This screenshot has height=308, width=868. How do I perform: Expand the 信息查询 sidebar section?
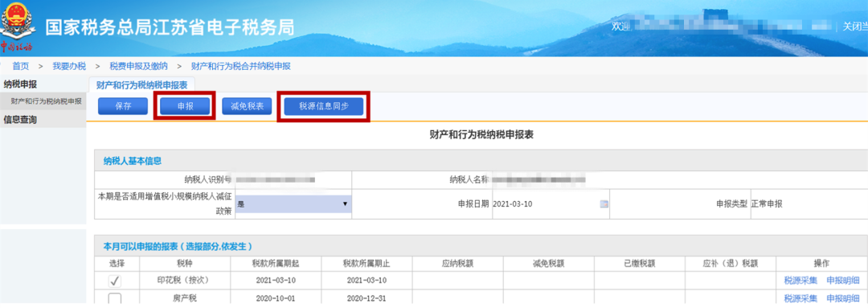point(20,120)
